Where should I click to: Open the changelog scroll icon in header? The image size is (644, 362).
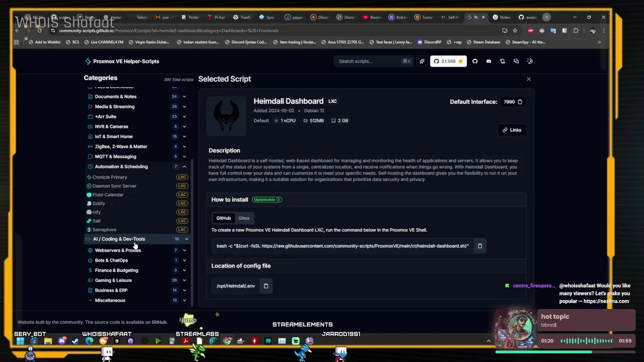502,61
